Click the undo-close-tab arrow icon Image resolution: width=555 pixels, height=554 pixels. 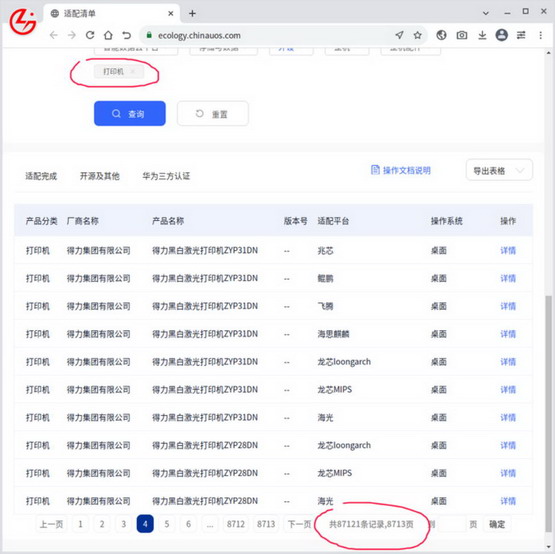[126, 35]
